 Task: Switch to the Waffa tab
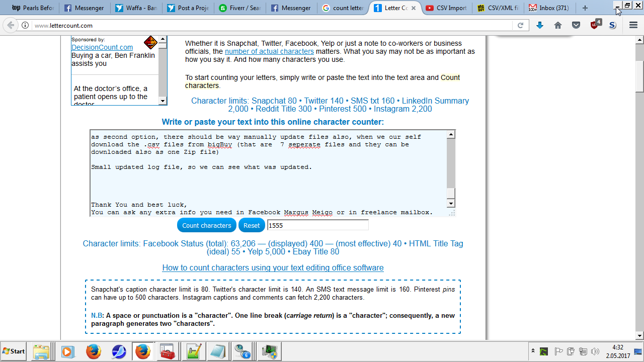(x=136, y=8)
